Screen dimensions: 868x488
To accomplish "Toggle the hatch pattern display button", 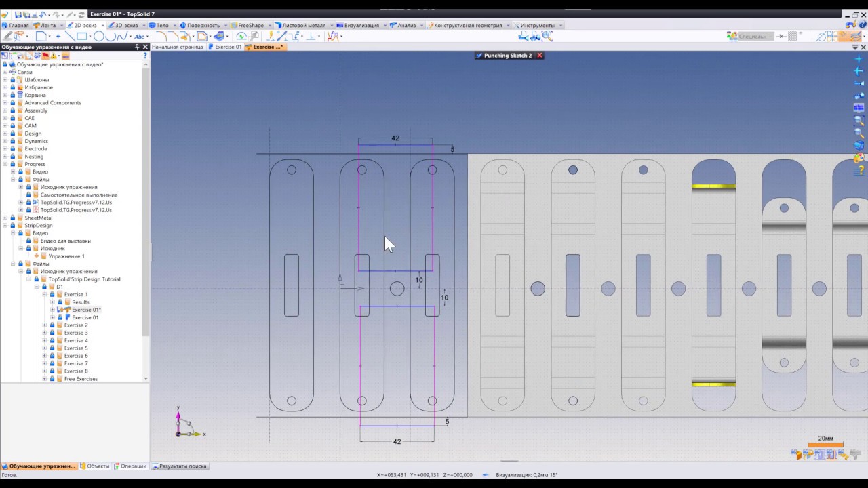I will (x=792, y=36).
